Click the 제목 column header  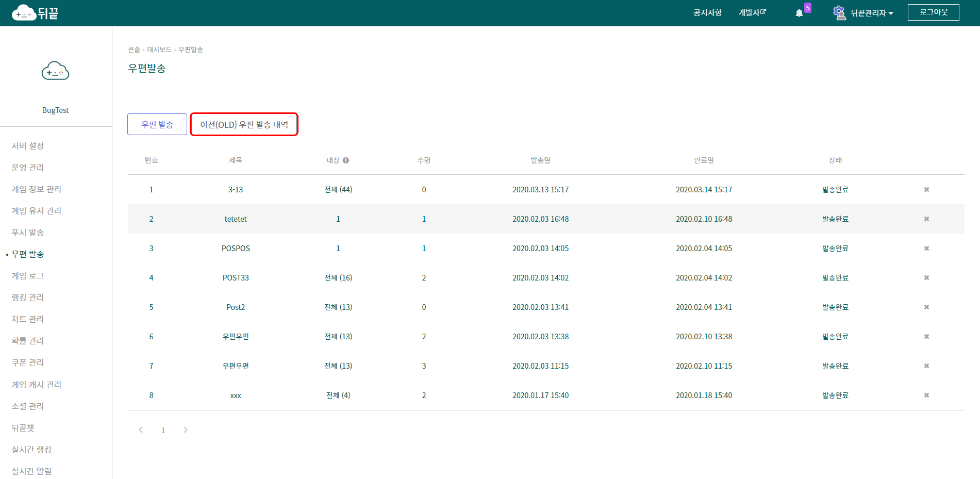pos(236,160)
